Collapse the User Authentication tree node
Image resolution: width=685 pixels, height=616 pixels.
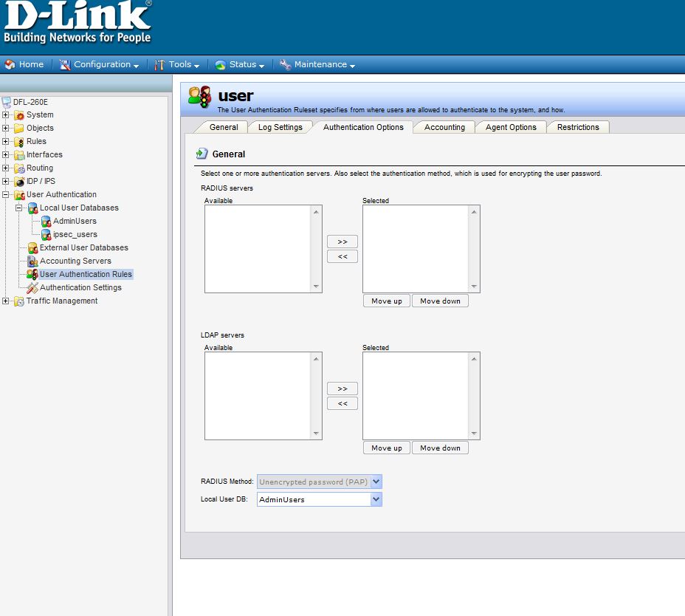[5, 194]
